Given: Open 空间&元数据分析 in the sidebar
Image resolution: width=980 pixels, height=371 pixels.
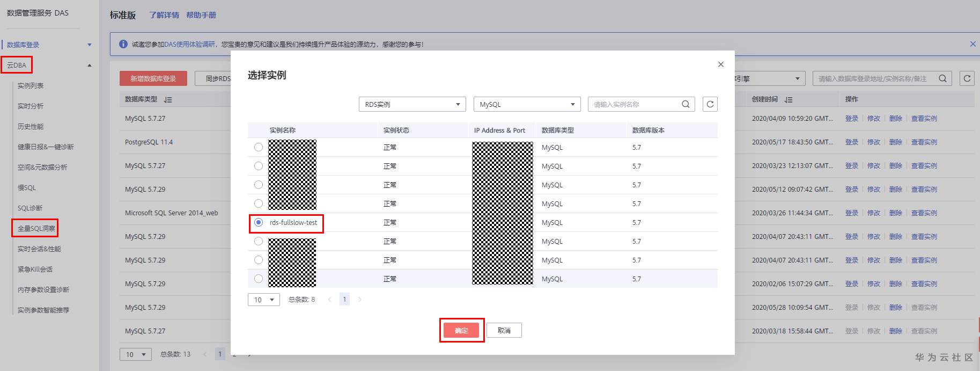Looking at the screenshot, I should coord(42,168).
